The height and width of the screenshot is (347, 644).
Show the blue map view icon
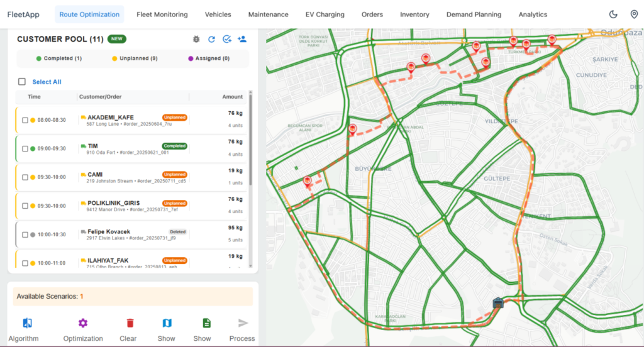click(x=167, y=323)
